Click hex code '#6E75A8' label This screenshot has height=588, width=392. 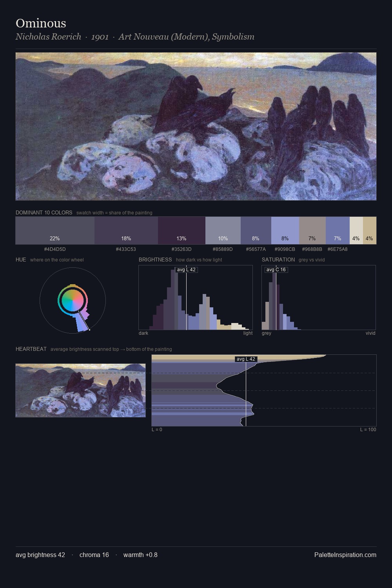coord(338,249)
